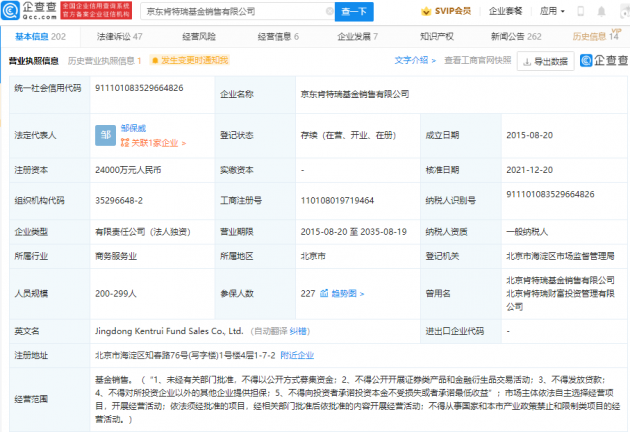
Task: Switch to 企业发展 7 tab
Action: tap(357, 37)
